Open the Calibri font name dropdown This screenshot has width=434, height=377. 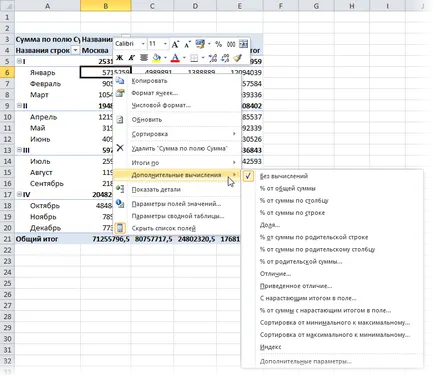point(143,44)
